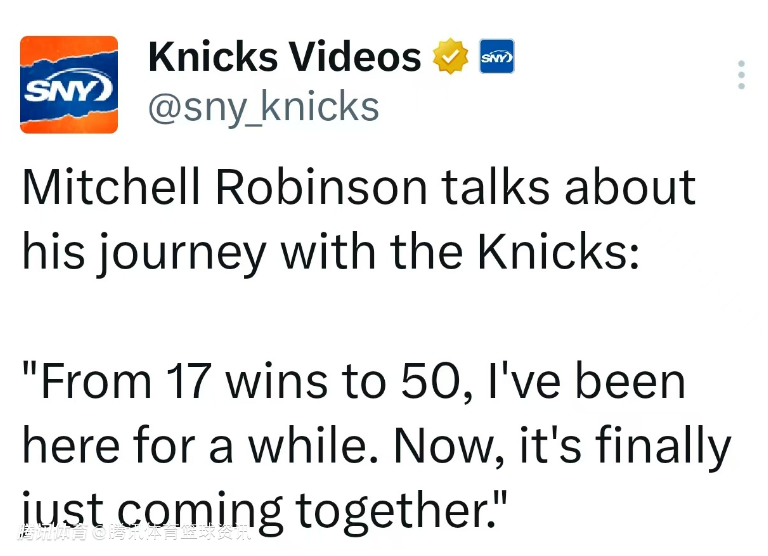
Task: Select the word 'finally' in the quote
Action: pos(664,447)
